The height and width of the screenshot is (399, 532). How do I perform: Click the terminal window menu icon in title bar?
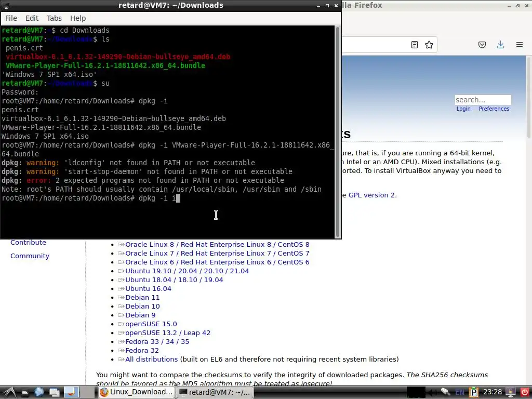click(6, 5)
